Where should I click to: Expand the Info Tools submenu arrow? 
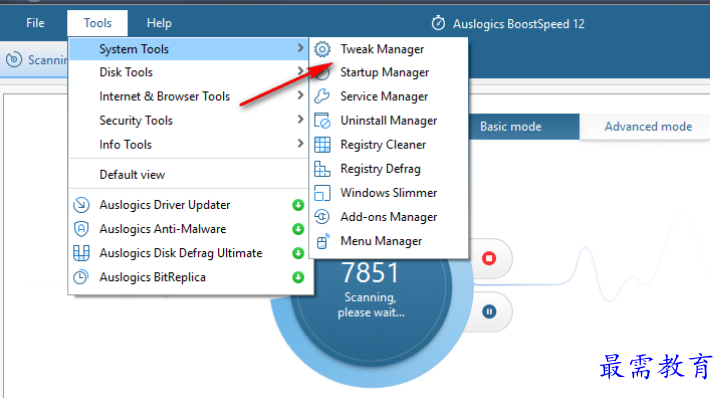(300, 143)
